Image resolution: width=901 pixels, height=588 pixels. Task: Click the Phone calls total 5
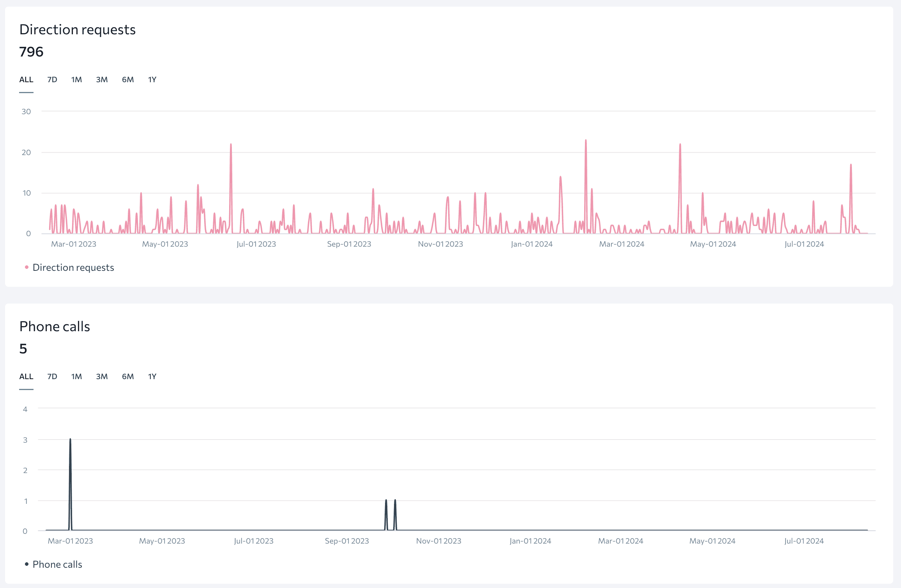point(23,348)
